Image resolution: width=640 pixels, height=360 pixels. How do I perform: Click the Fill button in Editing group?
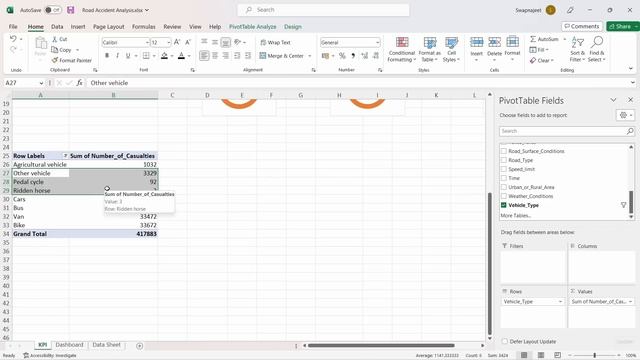[539, 50]
